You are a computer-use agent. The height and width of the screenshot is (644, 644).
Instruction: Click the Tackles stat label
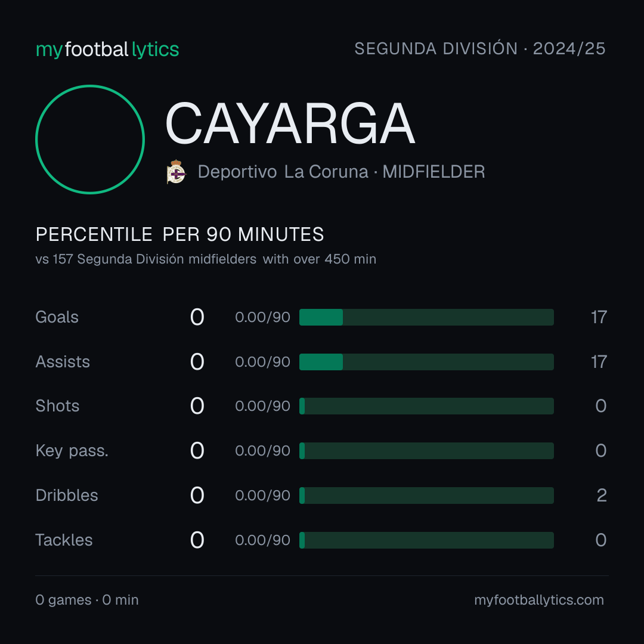(x=64, y=540)
